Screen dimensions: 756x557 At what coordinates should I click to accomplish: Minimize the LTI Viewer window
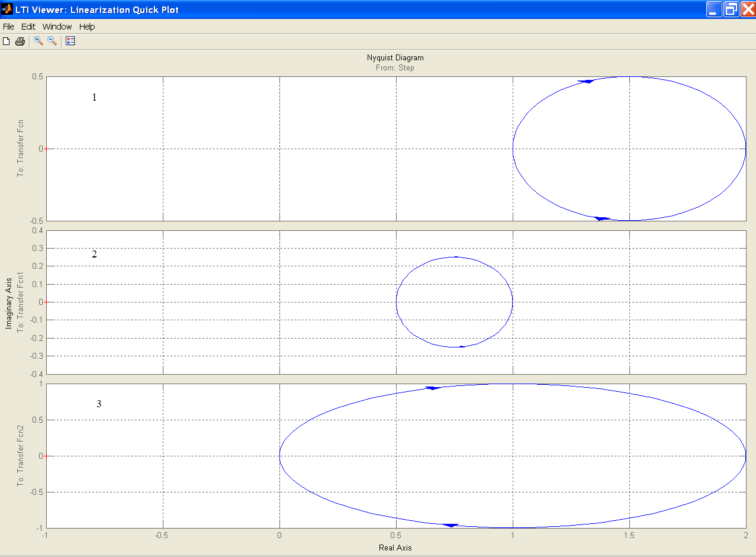(714, 9)
